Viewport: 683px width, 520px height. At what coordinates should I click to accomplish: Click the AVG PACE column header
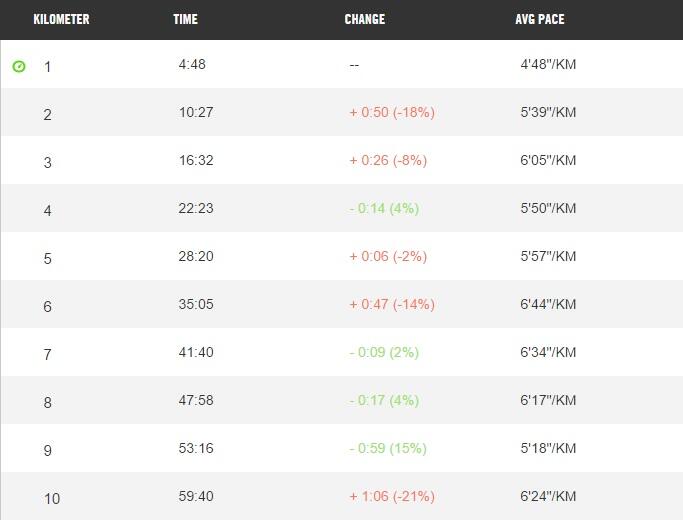coord(540,19)
